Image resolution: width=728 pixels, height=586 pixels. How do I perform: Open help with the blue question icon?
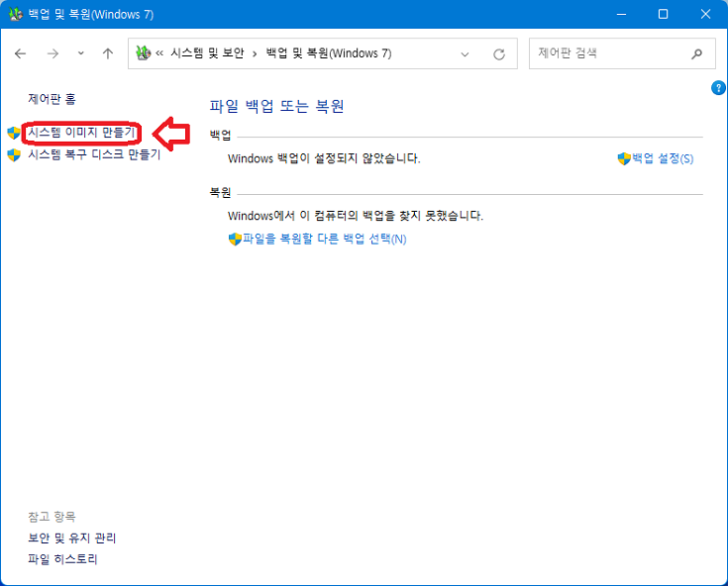coord(718,88)
